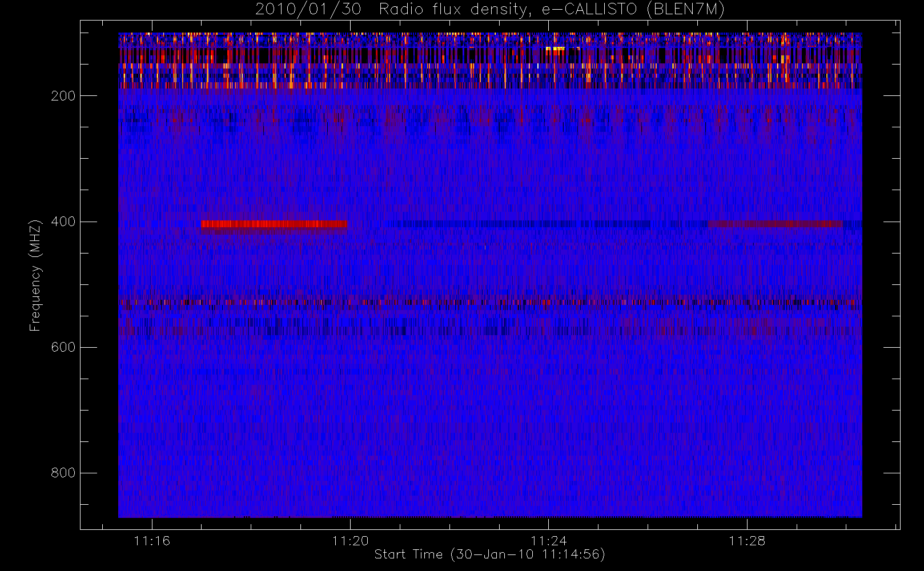Click the 'Start Time (30-Jan-10 11:14:56)' label

tap(489, 554)
